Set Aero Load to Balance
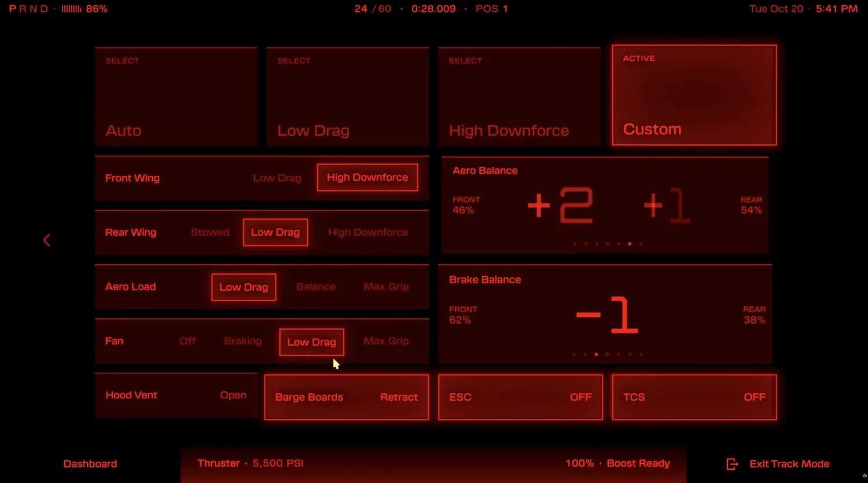The height and width of the screenshot is (483, 868). pos(316,287)
